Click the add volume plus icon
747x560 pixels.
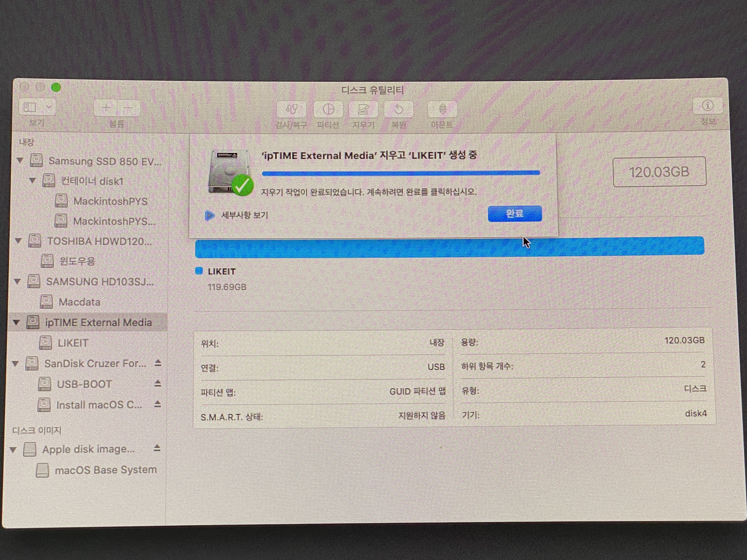tap(106, 108)
